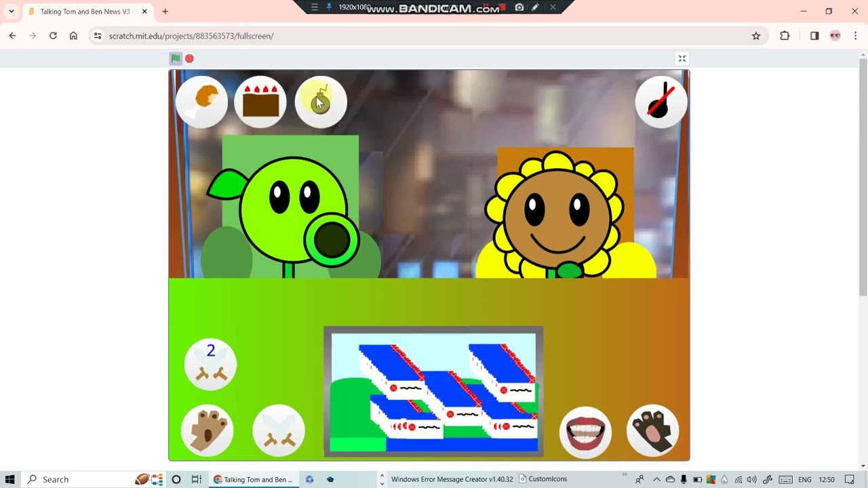Image resolution: width=868 pixels, height=488 pixels.
Task: Go back to previous page
Action: pos(12,36)
